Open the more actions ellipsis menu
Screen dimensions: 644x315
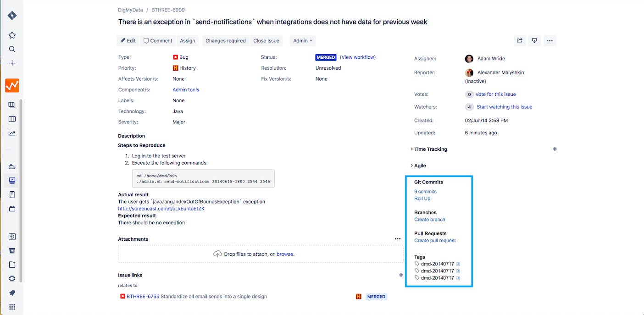coord(550,41)
